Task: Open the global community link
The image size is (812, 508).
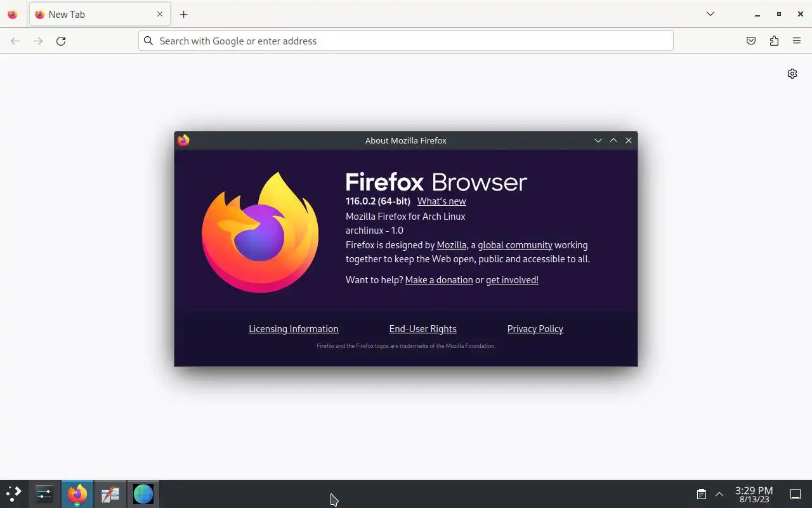Action: tap(515, 245)
